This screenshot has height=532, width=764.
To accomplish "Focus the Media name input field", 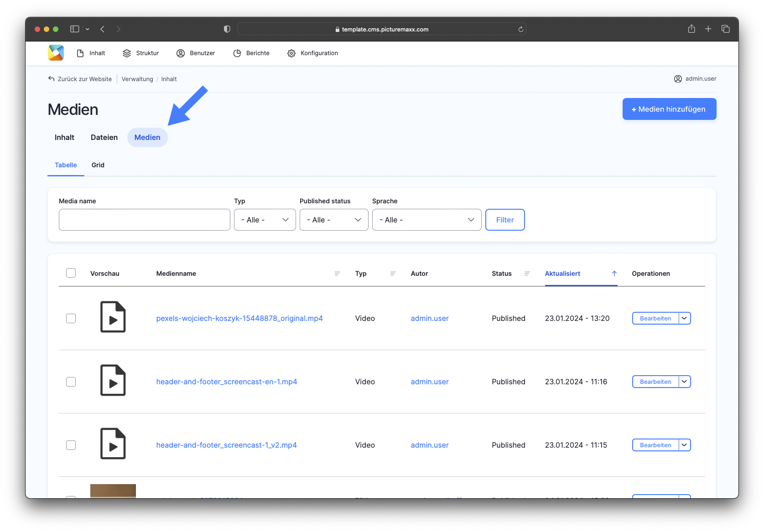I will [145, 220].
